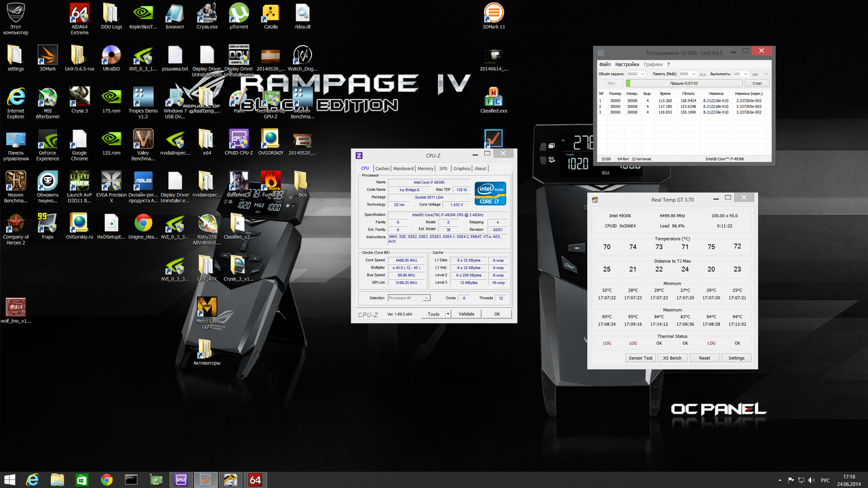Open the Valley Benchmark desktop shortcut
Image resolution: width=868 pixels, height=488 pixels.
click(143, 144)
